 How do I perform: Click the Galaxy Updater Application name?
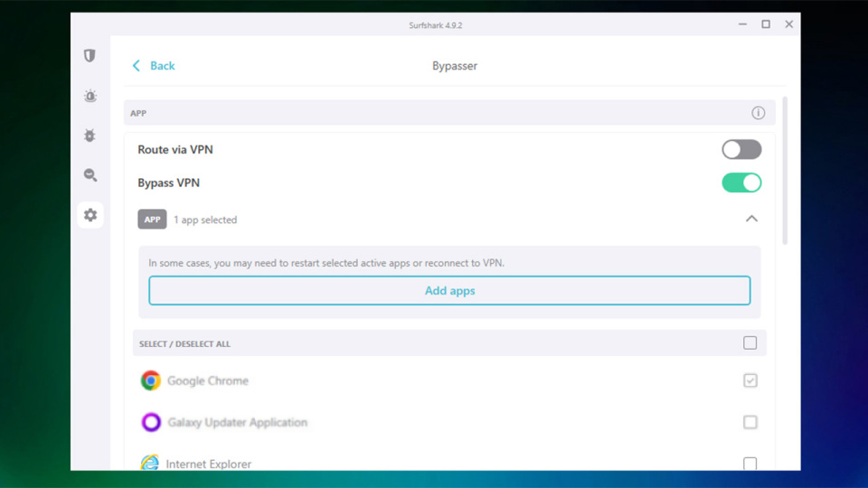pyautogui.click(x=238, y=422)
